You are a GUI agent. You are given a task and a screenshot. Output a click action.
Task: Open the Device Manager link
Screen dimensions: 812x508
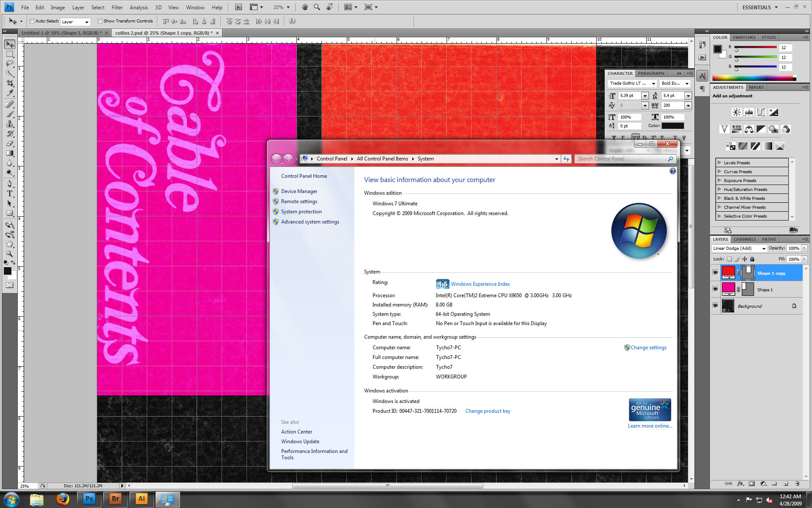click(299, 191)
